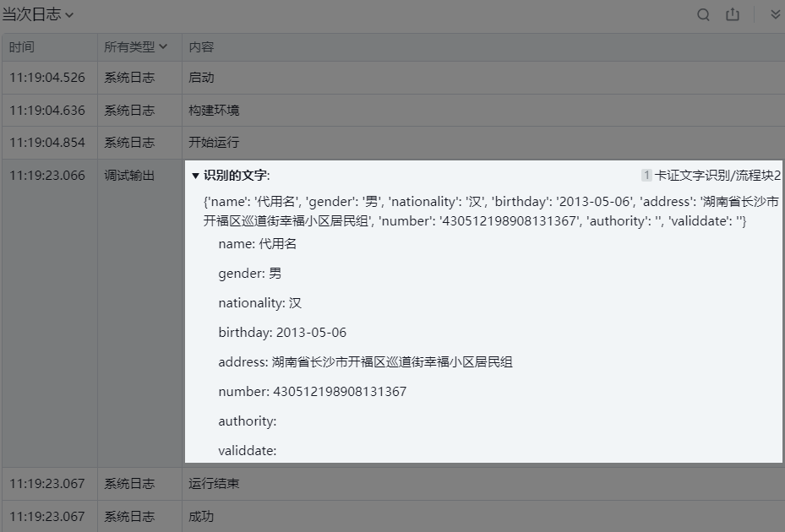Viewport: 785px width, 532px height.
Task: Open the 卡证文字识别/流程块2 source link
Action: click(x=717, y=176)
